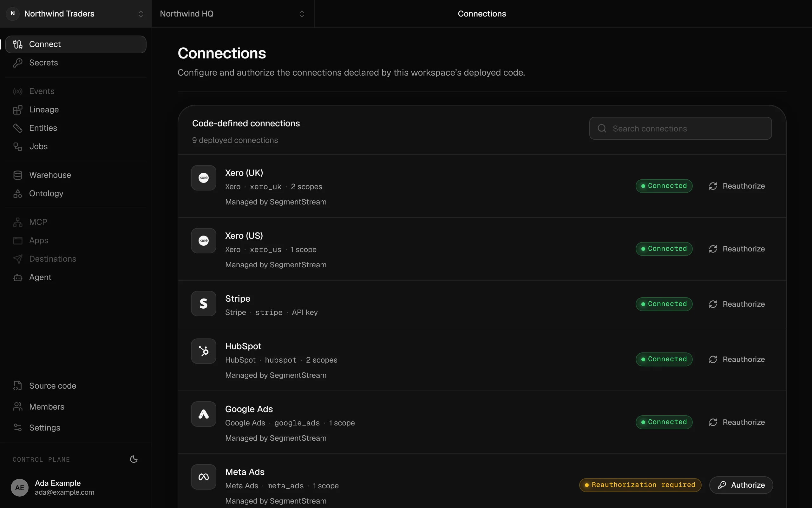The height and width of the screenshot is (508, 812).
Task: Go to Lineage page
Action: click(76, 110)
